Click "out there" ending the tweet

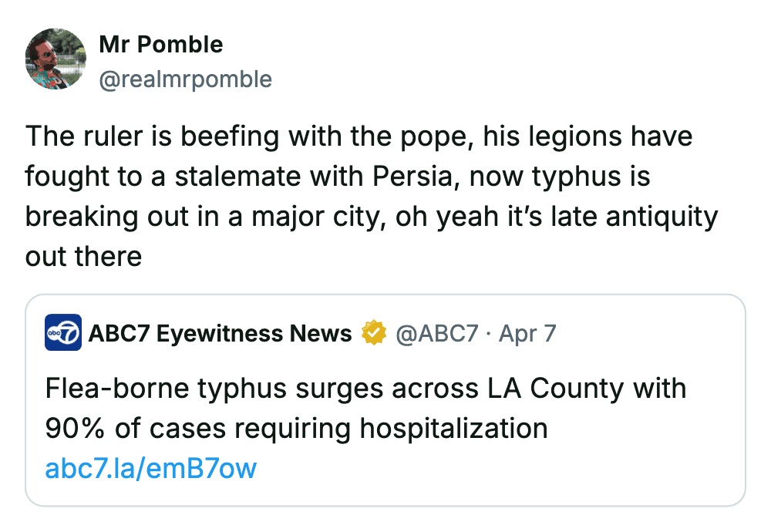83,256
